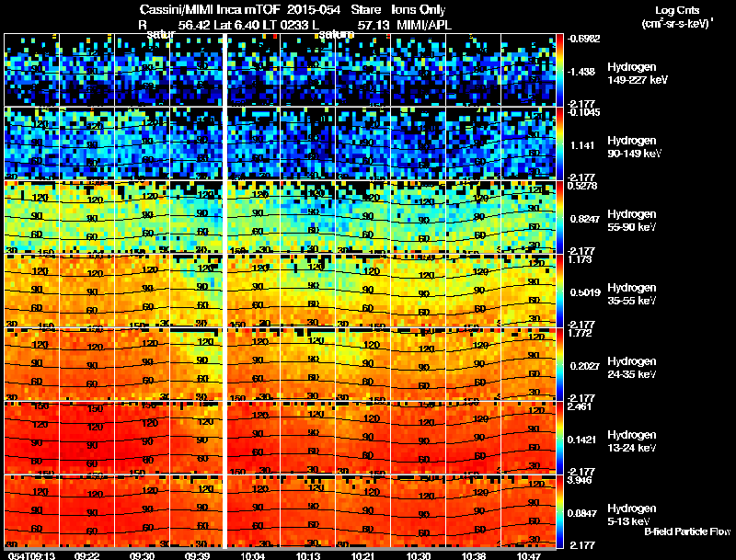This screenshot has height=560, width=736.
Task: Click the time axis label '09:22'
Action: [86, 556]
